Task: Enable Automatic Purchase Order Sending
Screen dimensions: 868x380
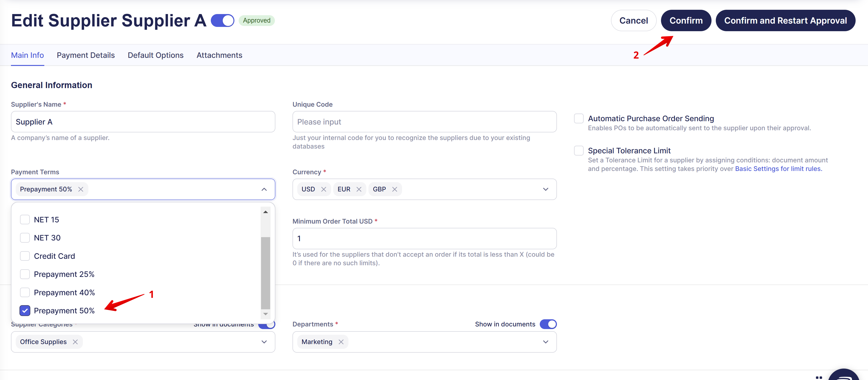Action: click(x=579, y=119)
